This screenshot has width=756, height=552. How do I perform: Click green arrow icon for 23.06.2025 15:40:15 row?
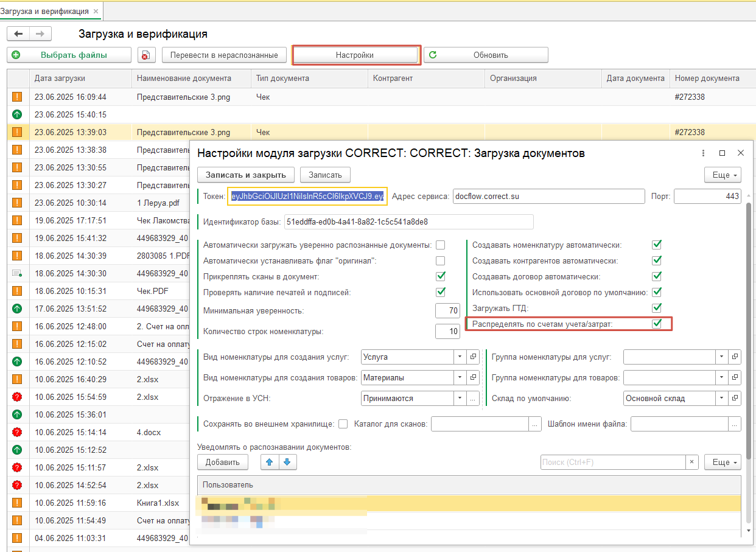coord(17,114)
